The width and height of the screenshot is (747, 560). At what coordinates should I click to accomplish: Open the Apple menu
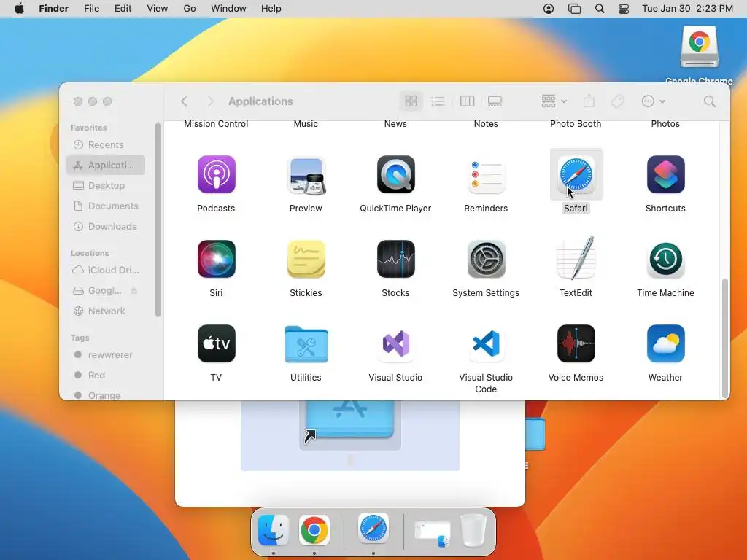click(x=19, y=9)
